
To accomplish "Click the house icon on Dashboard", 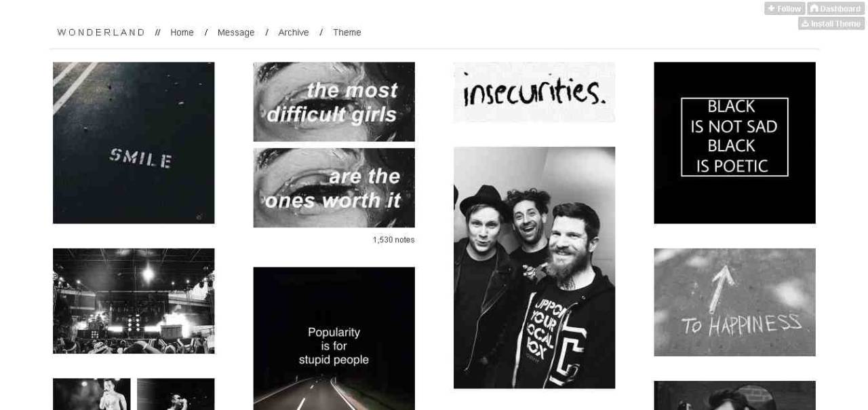I will (x=814, y=8).
